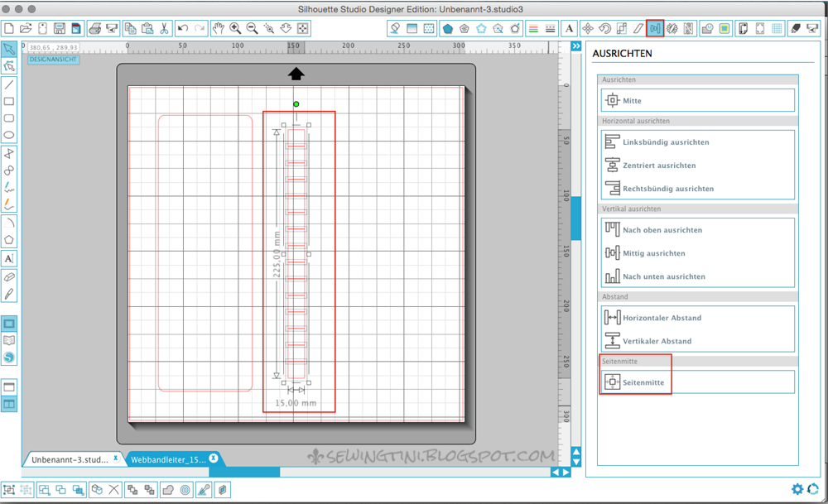
Task: Click the Weld icon in bottom toolbar
Action: coord(168,490)
